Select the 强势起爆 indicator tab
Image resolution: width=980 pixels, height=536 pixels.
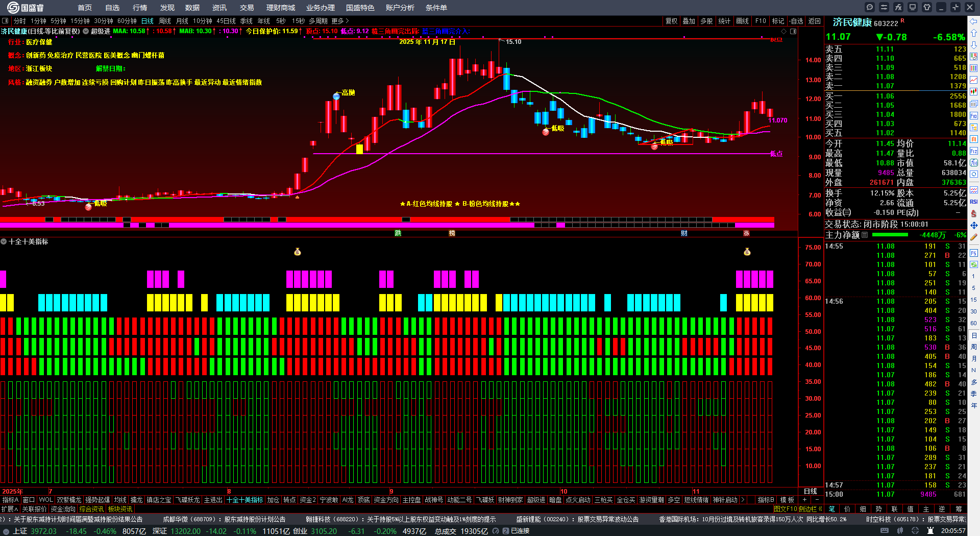(97, 500)
